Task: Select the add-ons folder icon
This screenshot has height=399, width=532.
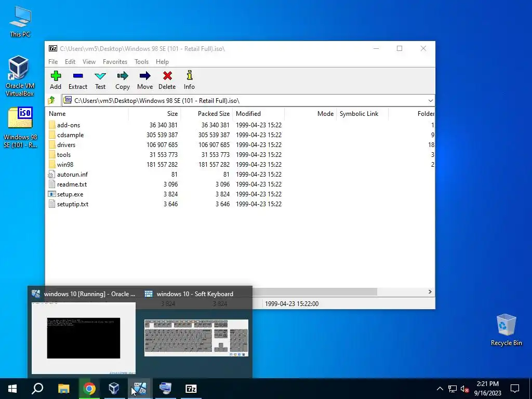Action: click(51, 125)
